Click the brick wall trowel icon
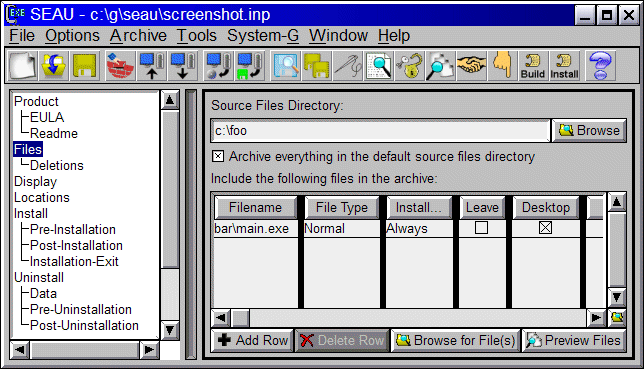The height and width of the screenshot is (369, 644). pos(120,66)
